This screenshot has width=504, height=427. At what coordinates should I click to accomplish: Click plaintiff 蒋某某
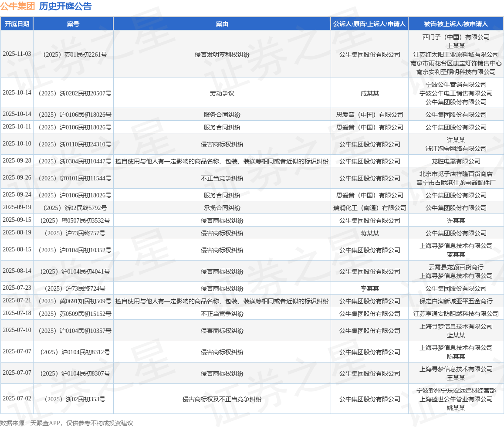370,233
